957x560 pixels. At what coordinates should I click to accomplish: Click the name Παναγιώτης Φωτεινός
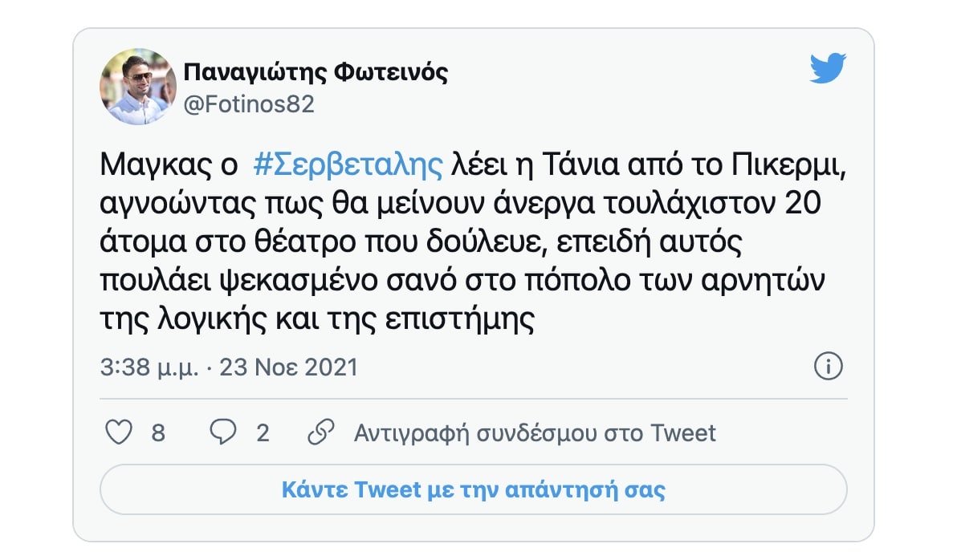(316, 72)
